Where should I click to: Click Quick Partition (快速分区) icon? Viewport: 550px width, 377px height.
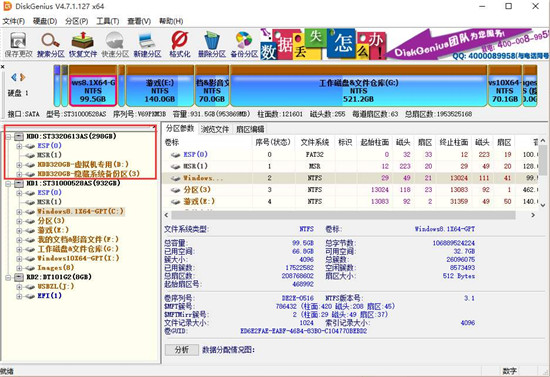tap(115, 44)
